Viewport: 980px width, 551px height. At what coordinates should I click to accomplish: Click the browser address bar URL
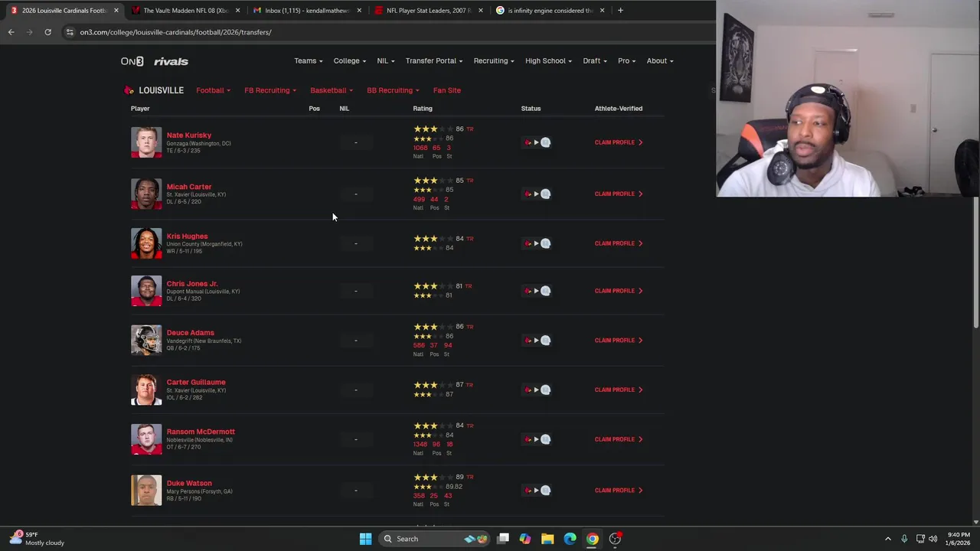[x=176, y=32]
